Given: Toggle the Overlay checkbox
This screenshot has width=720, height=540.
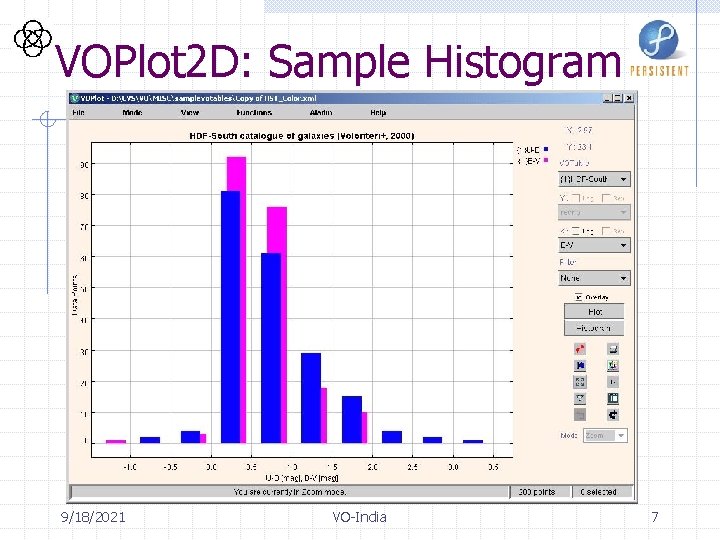Looking at the screenshot, I should (579, 297).
